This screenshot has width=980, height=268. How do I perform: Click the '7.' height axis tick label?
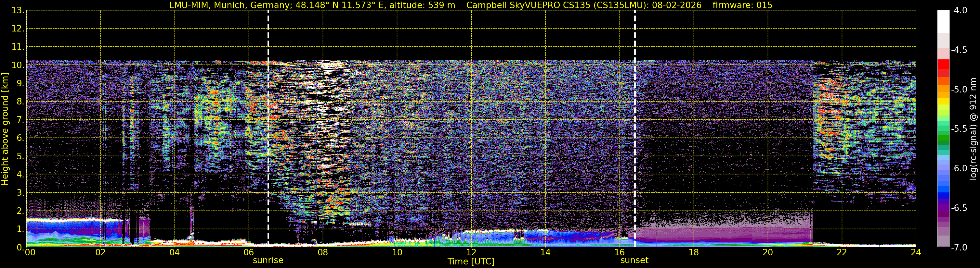[20, 120]
